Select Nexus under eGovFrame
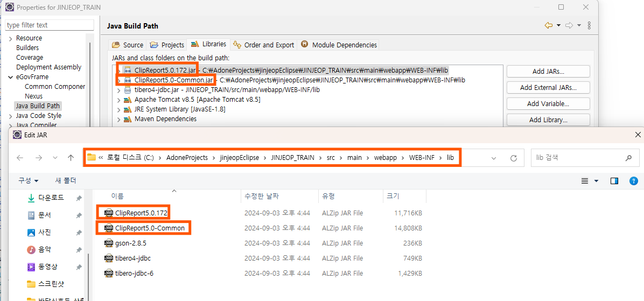 coord(33,96)
